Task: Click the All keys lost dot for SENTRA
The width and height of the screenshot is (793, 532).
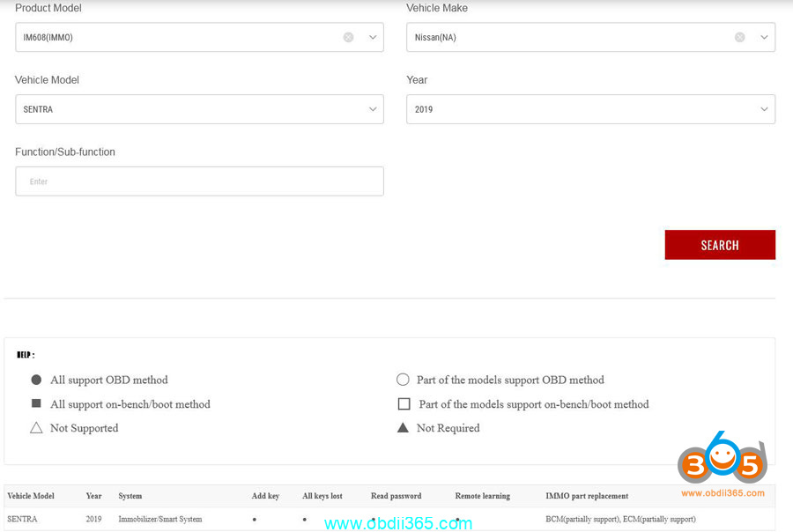Action: 305,520
